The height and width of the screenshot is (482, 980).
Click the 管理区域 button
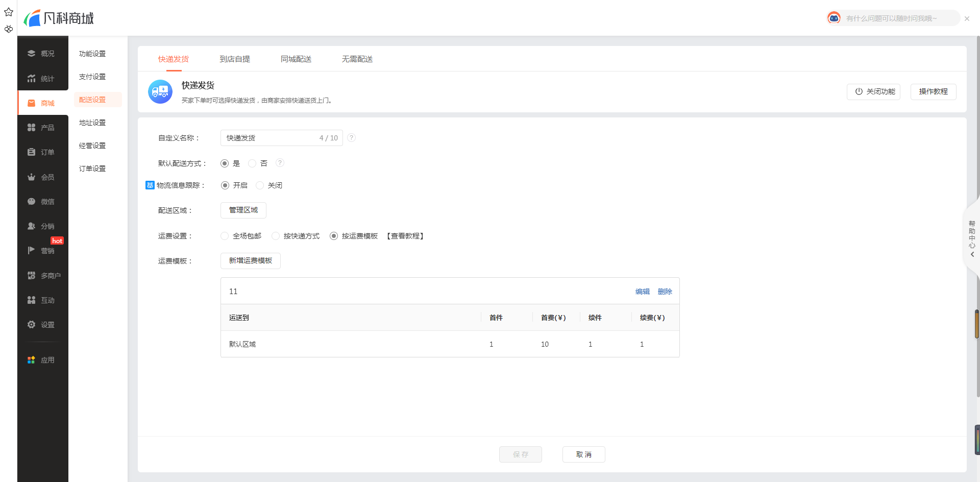coord(243,210)
